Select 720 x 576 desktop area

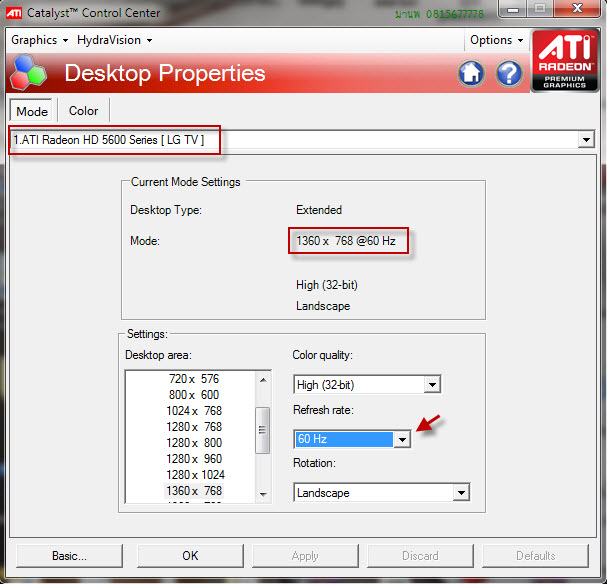coord(194,378)
